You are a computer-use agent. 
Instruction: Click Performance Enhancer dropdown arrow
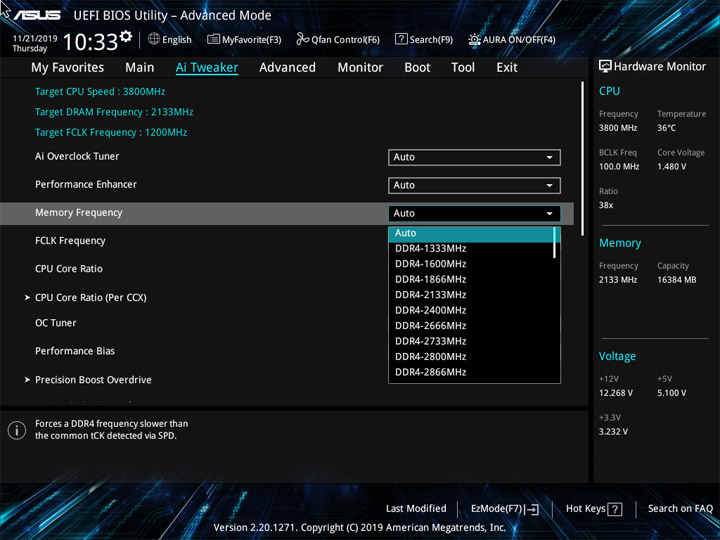click(549, 186)
